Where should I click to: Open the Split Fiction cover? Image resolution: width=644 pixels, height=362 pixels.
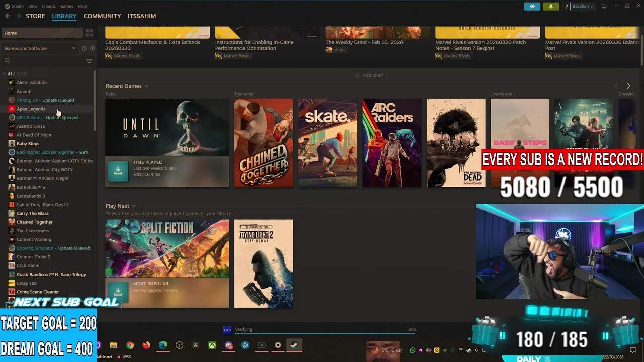tap(167, 248)
